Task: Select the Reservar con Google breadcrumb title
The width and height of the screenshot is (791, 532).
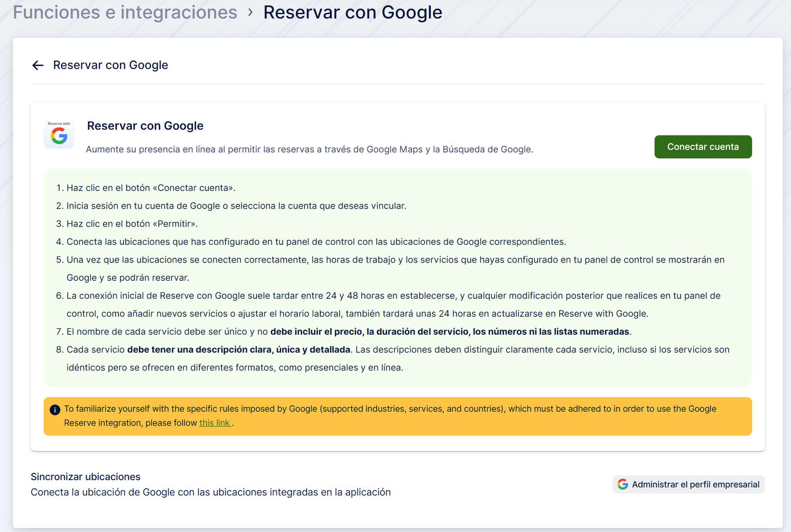Action: pyautogui.click(x=352, y=12)
